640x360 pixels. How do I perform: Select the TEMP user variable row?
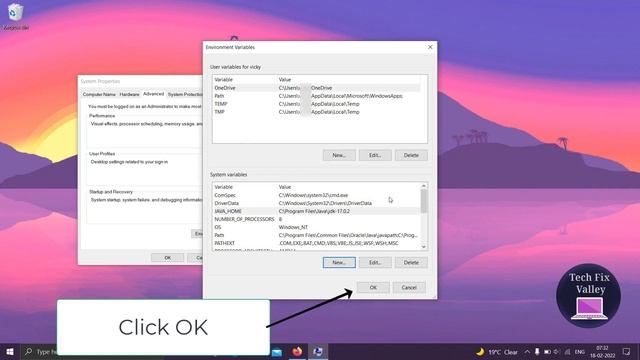click(x=316, y=104)
